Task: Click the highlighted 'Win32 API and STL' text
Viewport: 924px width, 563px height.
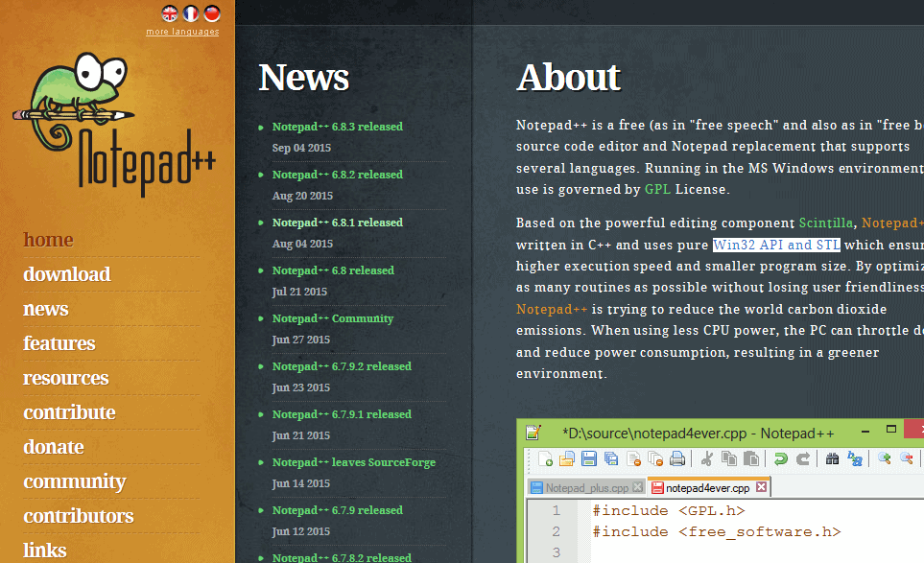Action: pos(776,245)
